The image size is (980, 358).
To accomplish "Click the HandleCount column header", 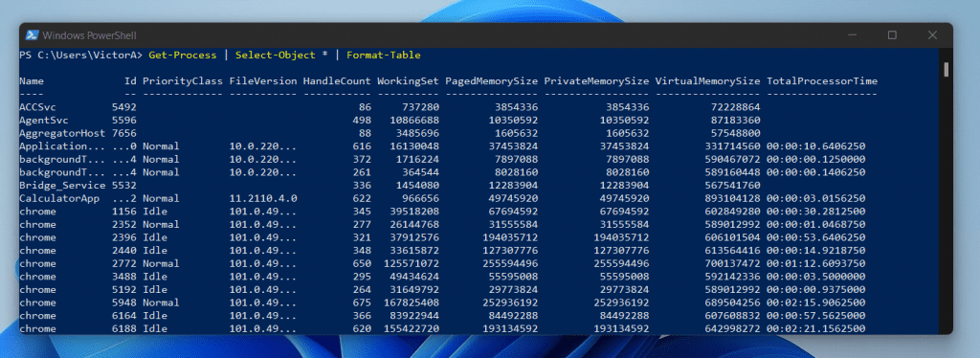I will (x=337, y=81).
